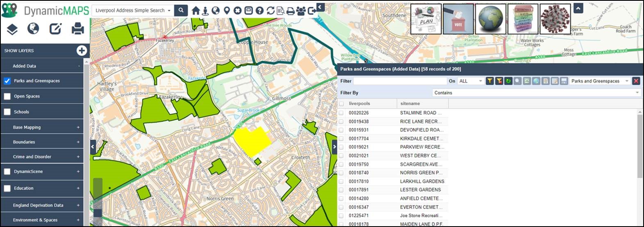Select the location pin tool
The height and width of the screenshot is (227, 644).
227,11
